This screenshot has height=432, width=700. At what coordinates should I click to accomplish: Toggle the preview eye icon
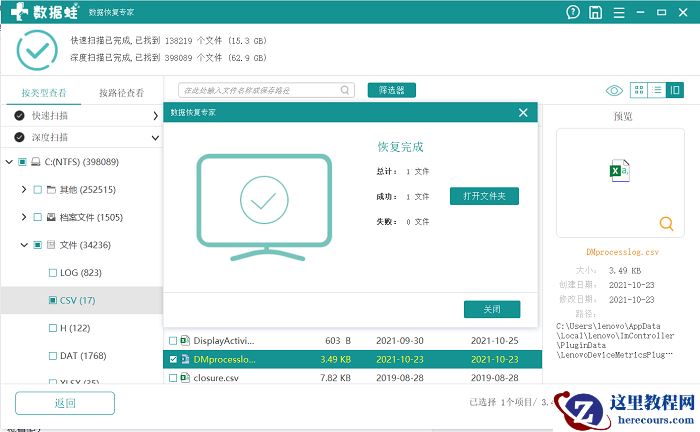pyautogui.click(x=614, y=91)
